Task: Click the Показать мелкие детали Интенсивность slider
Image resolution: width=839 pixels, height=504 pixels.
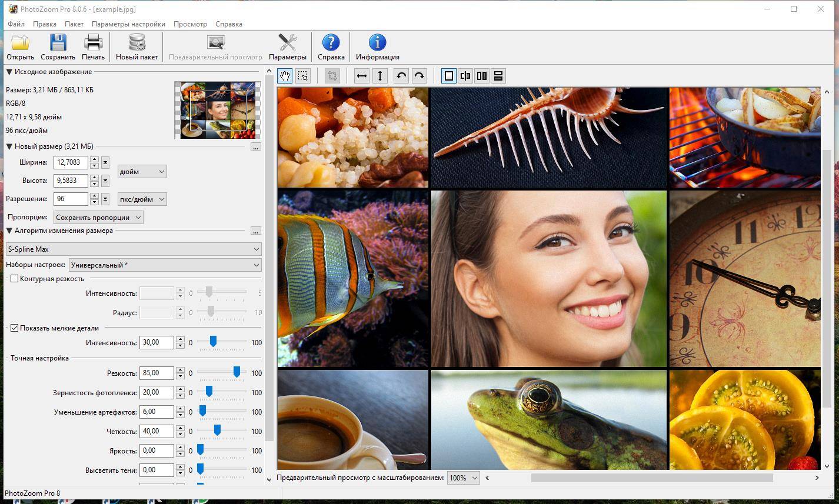Action: pos(222,342)
